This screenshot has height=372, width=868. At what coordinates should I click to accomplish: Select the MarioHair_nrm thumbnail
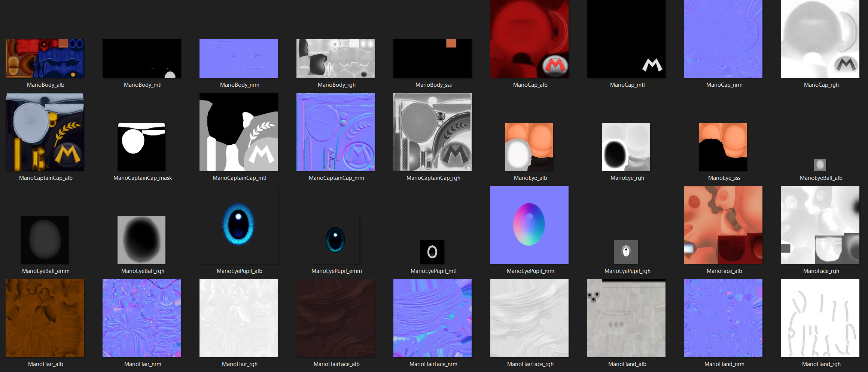[x=141, y=318]
